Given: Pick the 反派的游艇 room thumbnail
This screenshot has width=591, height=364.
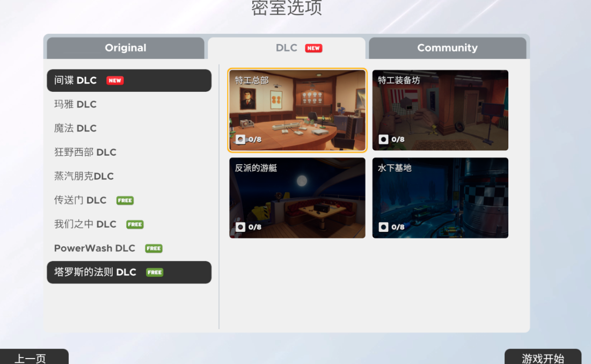Looking at the screenshot, I should point(297,198).
